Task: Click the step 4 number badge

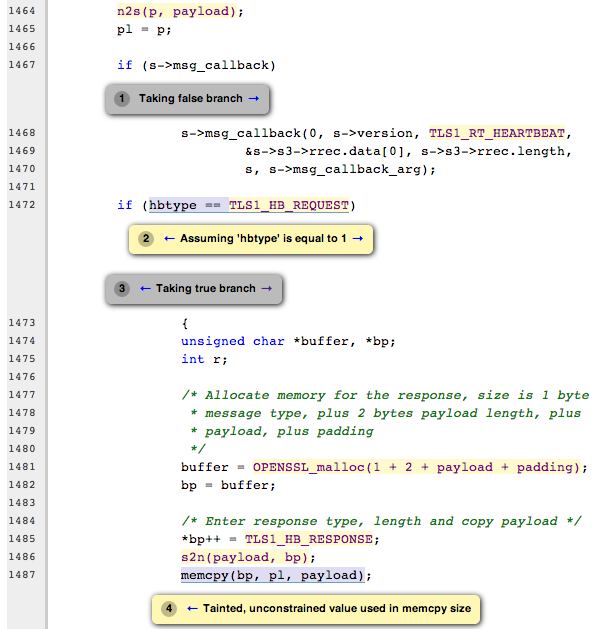Action: click(169, 608)
